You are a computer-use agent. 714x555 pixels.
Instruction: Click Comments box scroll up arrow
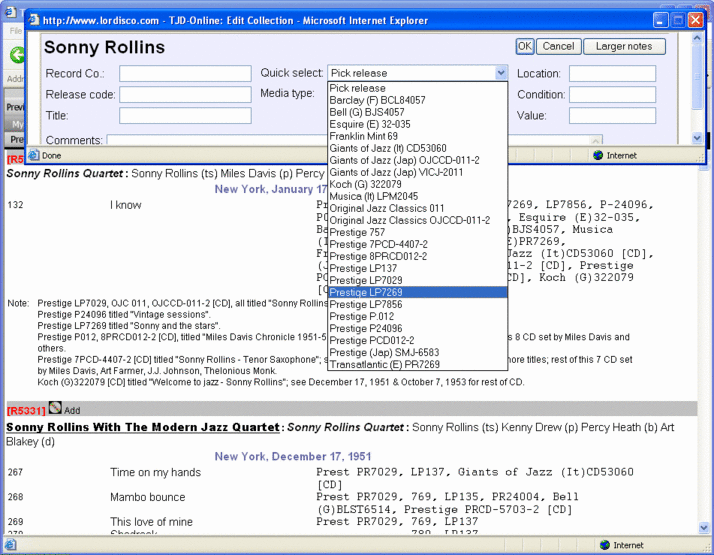pos(596,140)
